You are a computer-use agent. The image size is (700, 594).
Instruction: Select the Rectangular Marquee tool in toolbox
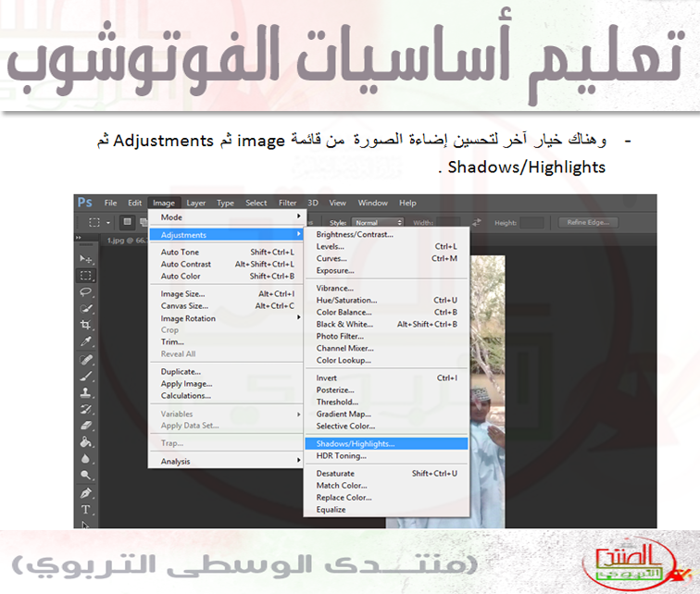tap(86, 276)
